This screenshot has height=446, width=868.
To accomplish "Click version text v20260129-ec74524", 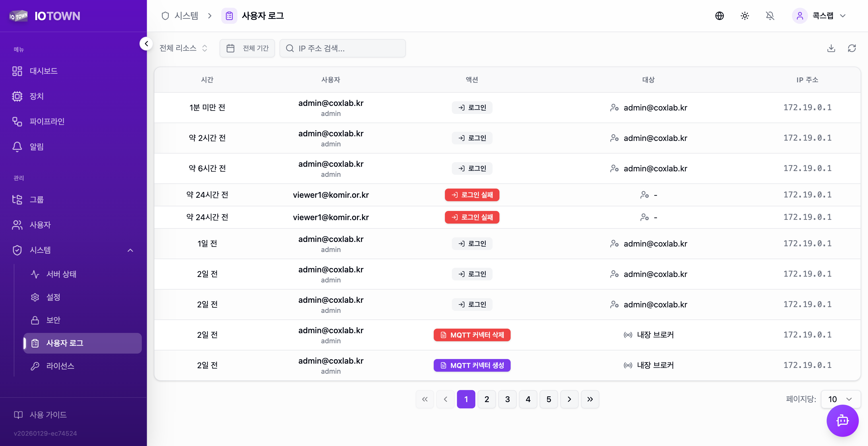I will pos(45,434).
